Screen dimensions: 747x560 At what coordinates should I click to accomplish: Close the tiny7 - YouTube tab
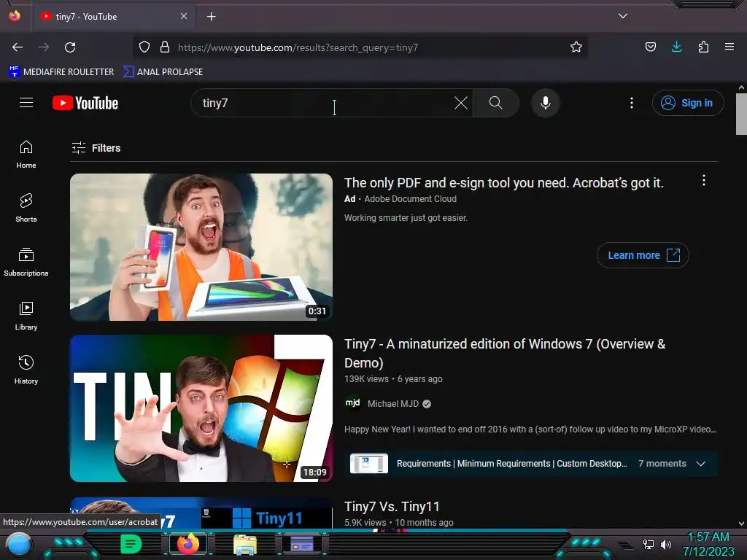tap(184, 16)
